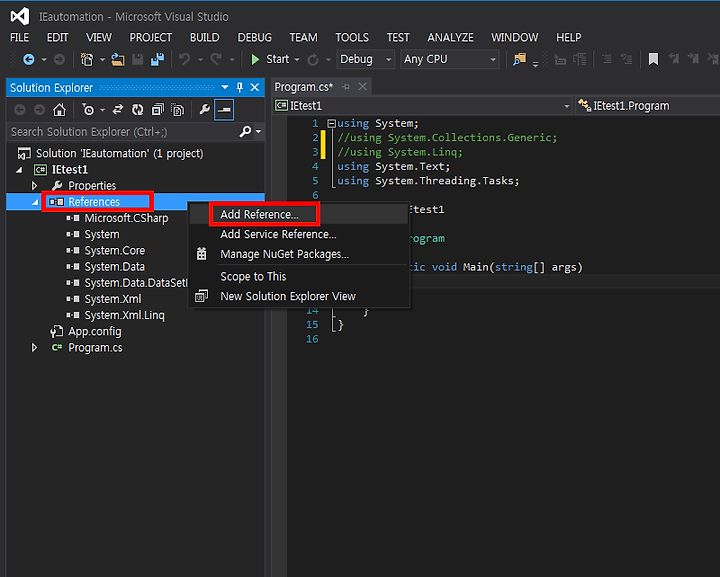Click the green Start debugging button
The image size is (720, 577).
tap(270, 59)
